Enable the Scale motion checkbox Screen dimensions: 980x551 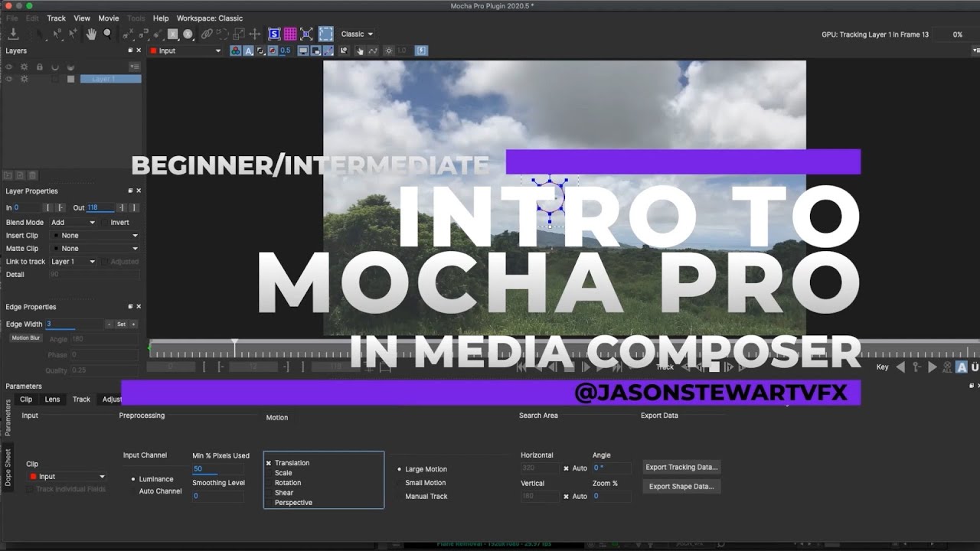click(269, 473)
